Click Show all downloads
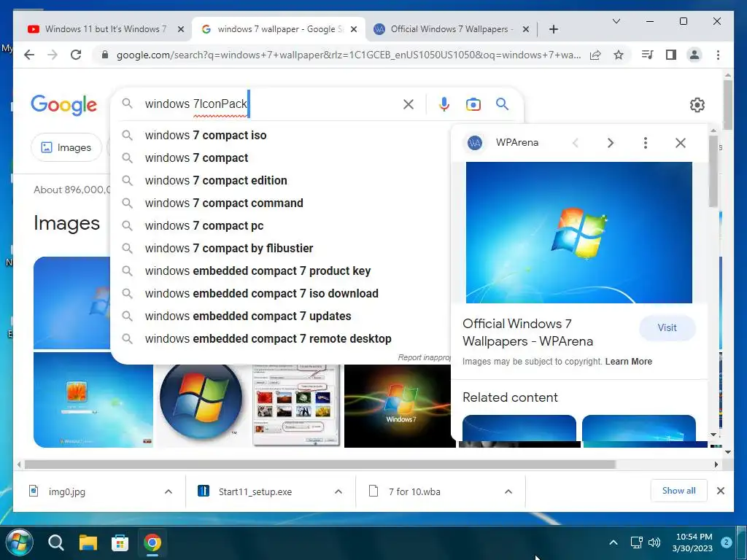The image size is (747, 560). point(678,491)
